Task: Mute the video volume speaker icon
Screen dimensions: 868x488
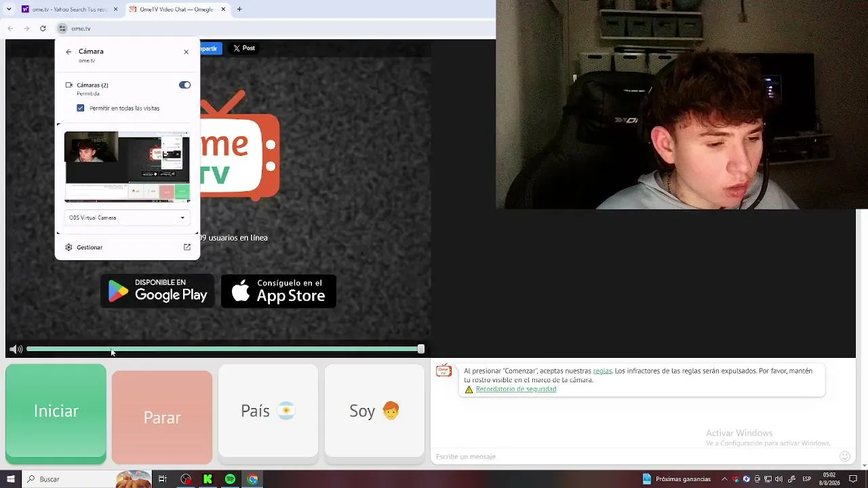Action: tap(16, 349)
